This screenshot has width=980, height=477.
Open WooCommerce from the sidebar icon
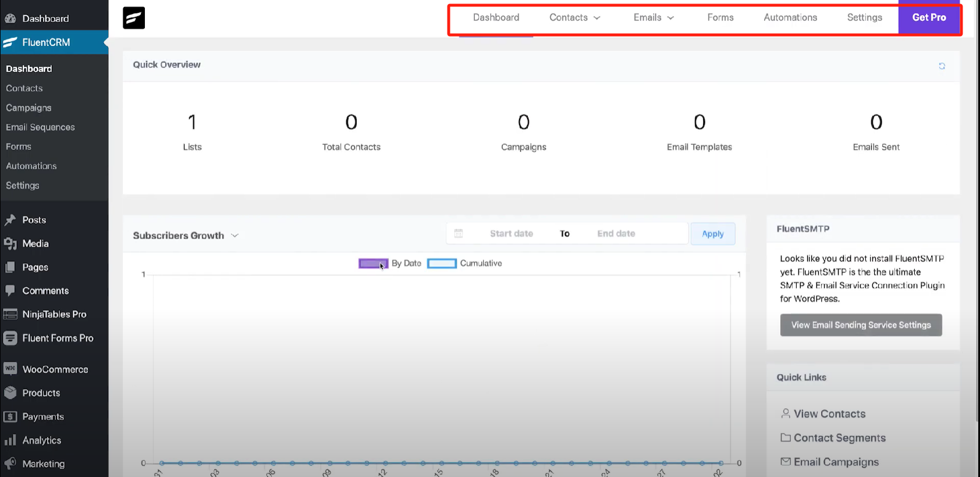tap(10, 369)
